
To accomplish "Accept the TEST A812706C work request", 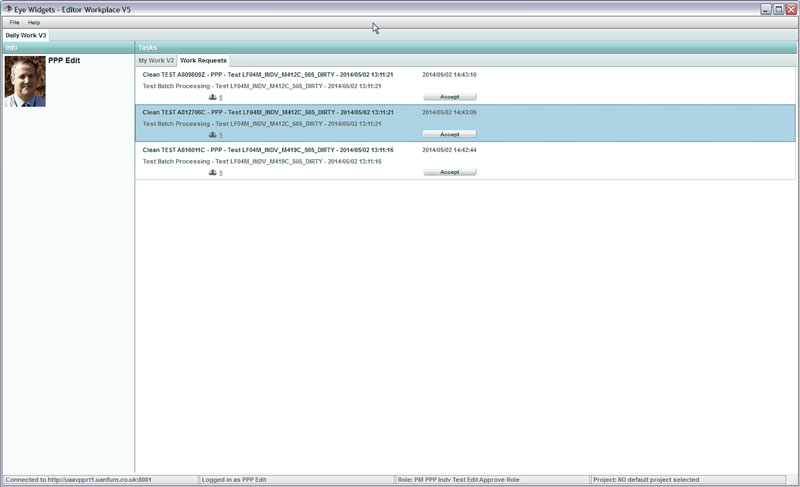I will pyautogui.click(x=449, y=134).
